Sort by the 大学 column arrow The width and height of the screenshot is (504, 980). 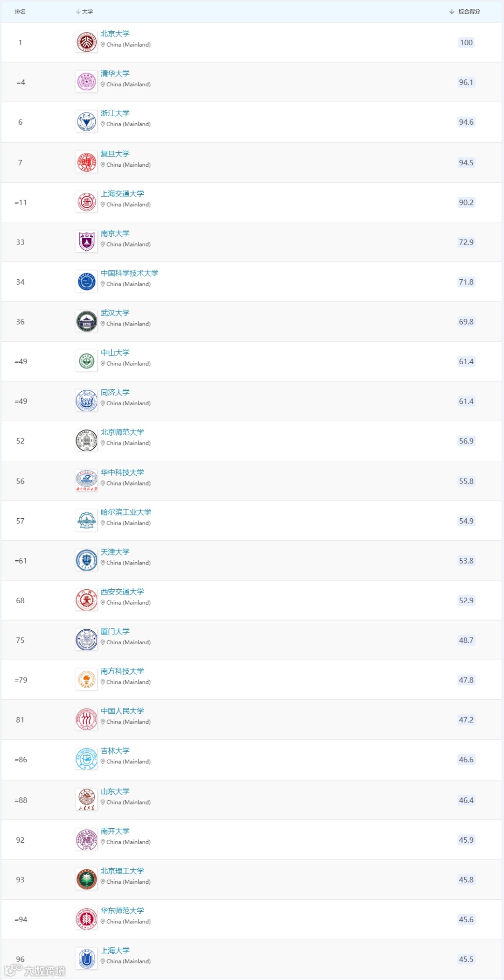click(78, 12)
